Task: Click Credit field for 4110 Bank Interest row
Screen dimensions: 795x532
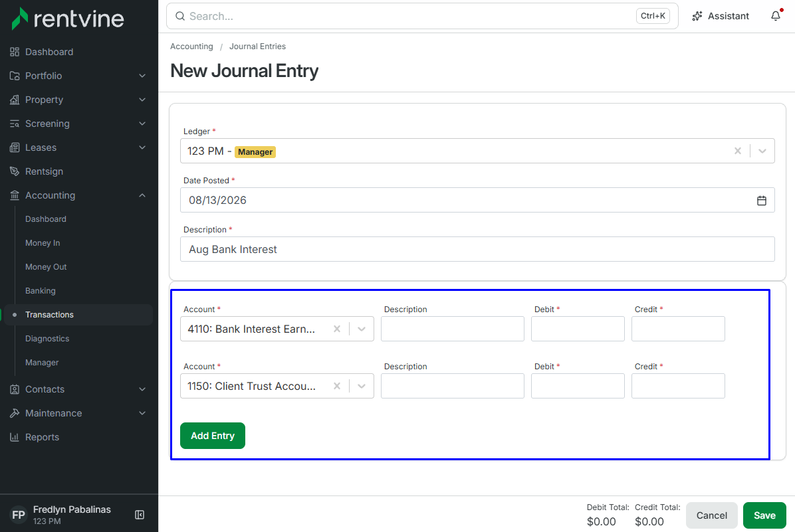Action: (678, 329)
